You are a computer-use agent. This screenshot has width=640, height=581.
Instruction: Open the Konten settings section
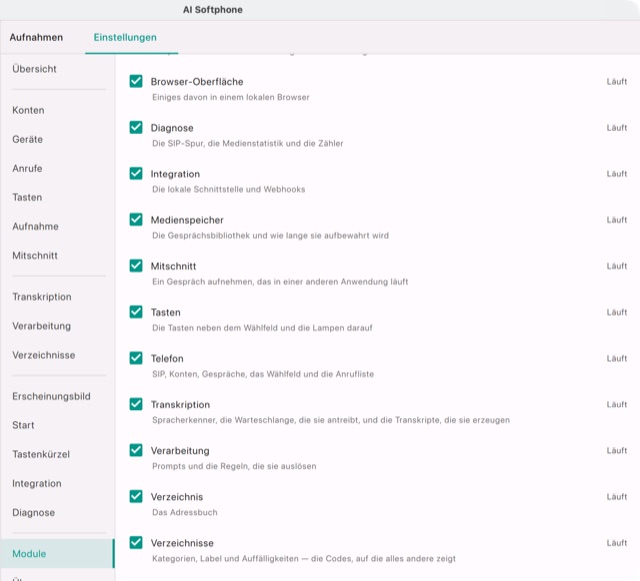pyautogui.click(x=28, y=110)
